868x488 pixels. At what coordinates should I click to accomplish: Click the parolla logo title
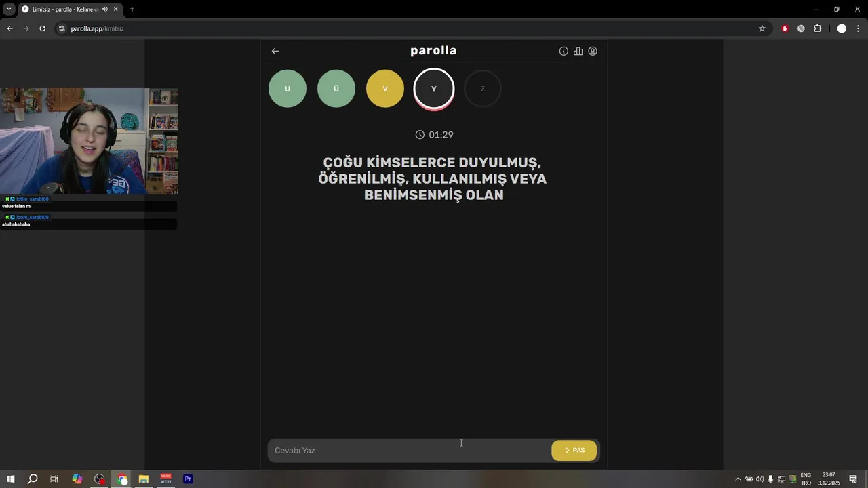pos(433,51)
